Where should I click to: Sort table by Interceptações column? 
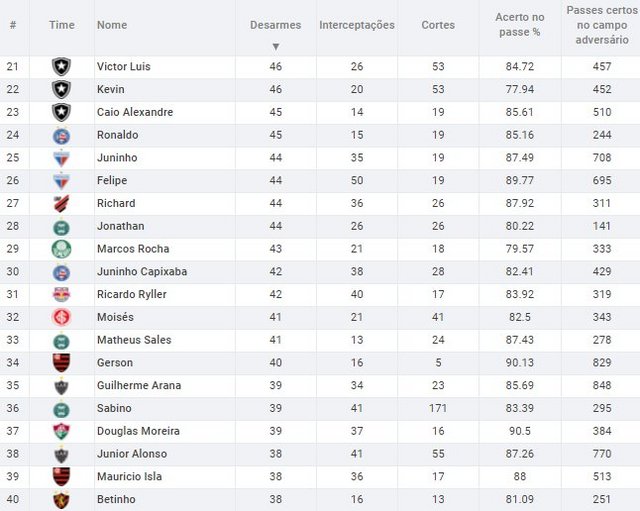pos(356,25)
